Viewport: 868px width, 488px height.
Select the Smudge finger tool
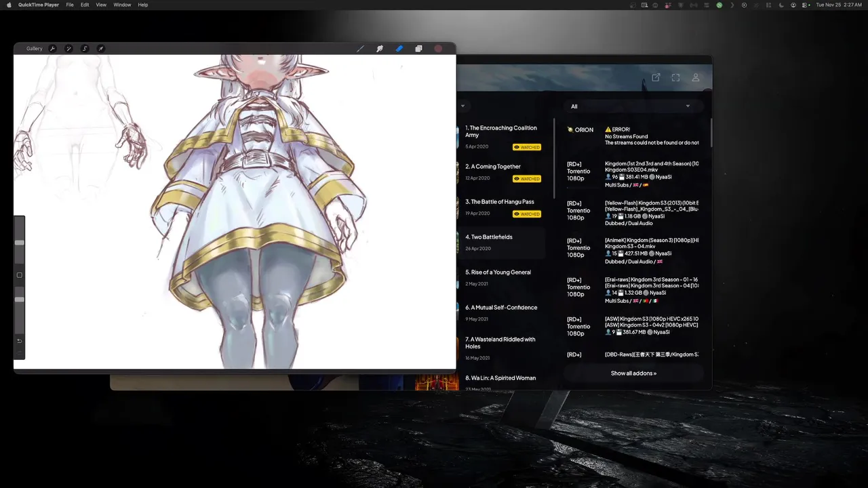[380, 49]
